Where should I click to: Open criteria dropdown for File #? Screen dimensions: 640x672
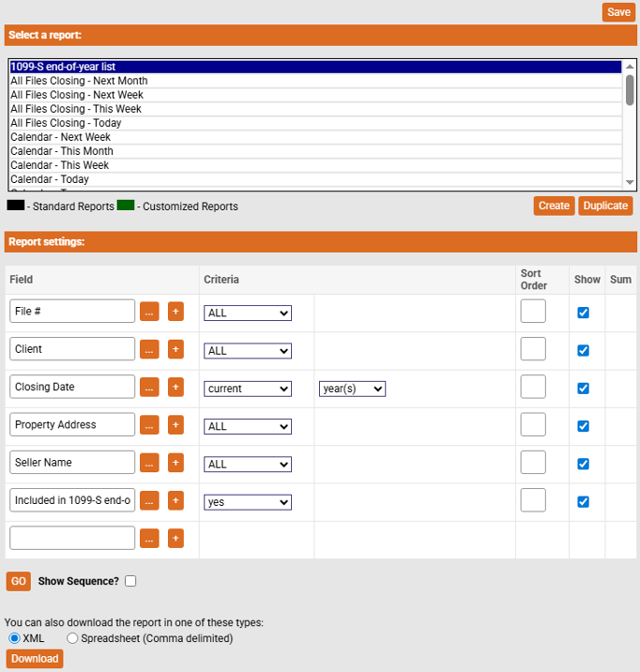tap(247, 313)
